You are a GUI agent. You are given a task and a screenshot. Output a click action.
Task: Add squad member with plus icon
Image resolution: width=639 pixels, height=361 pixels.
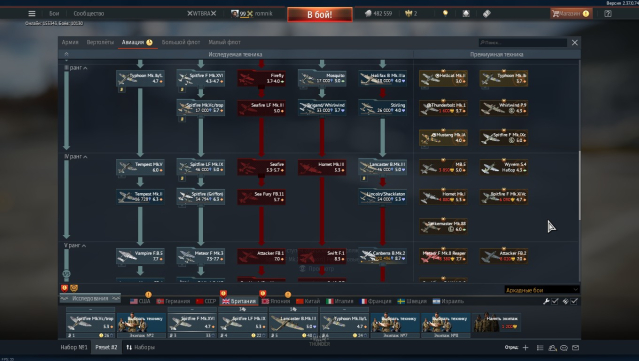(x=525, y=348)
